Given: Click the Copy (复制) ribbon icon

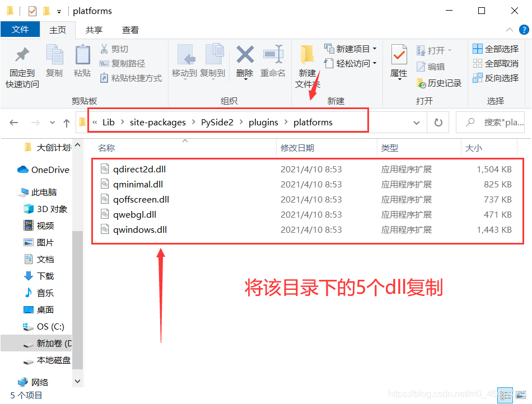Looking at the screenshot, I should (x=54, y=55).
